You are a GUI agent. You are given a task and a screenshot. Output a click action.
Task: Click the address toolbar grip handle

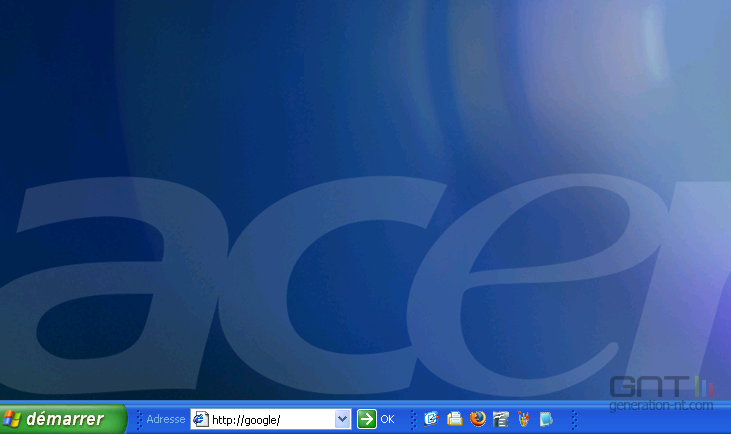[x=139, y=419]
